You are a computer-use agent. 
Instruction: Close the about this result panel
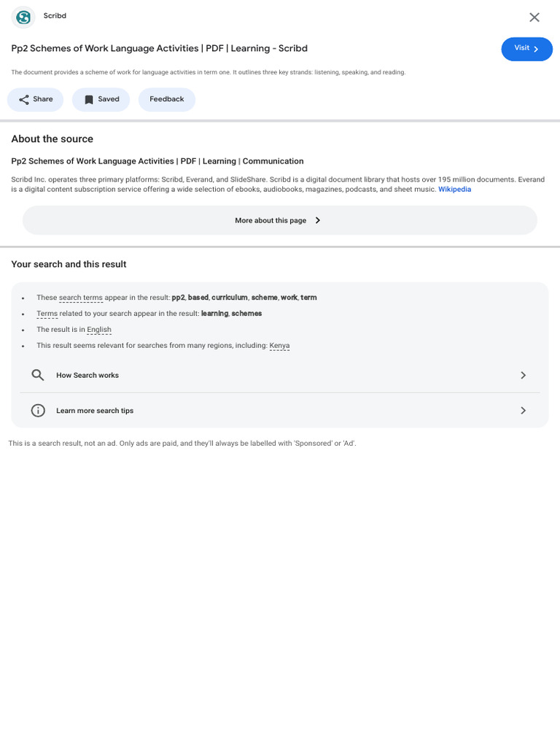pyautogui.click(x=534, y=18)
